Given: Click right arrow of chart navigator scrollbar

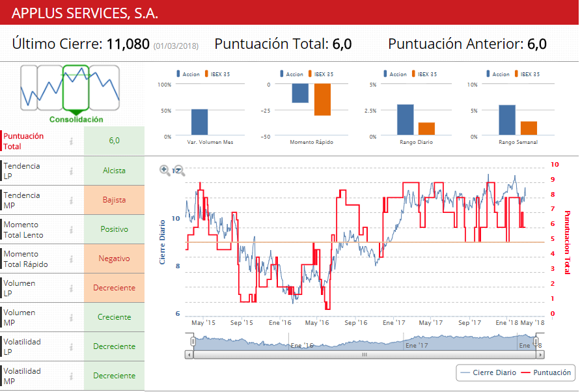Looking at the screenshot, I should point(540,355).
